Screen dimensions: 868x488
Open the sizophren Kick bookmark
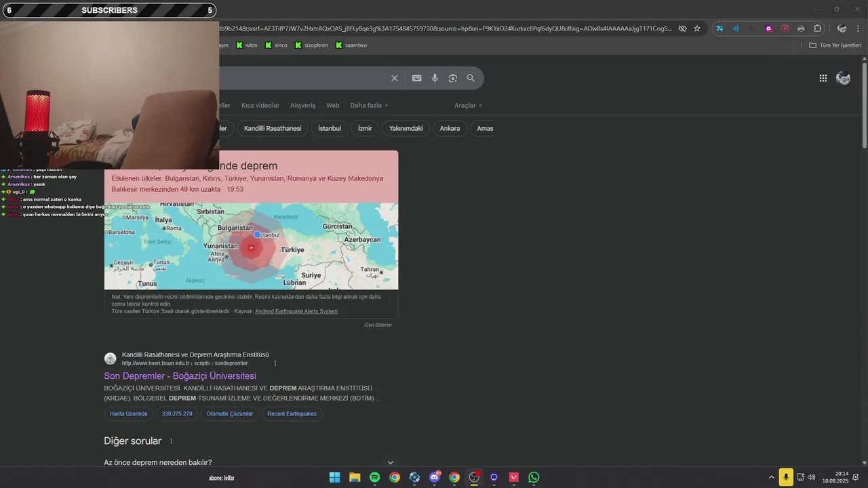311,45
